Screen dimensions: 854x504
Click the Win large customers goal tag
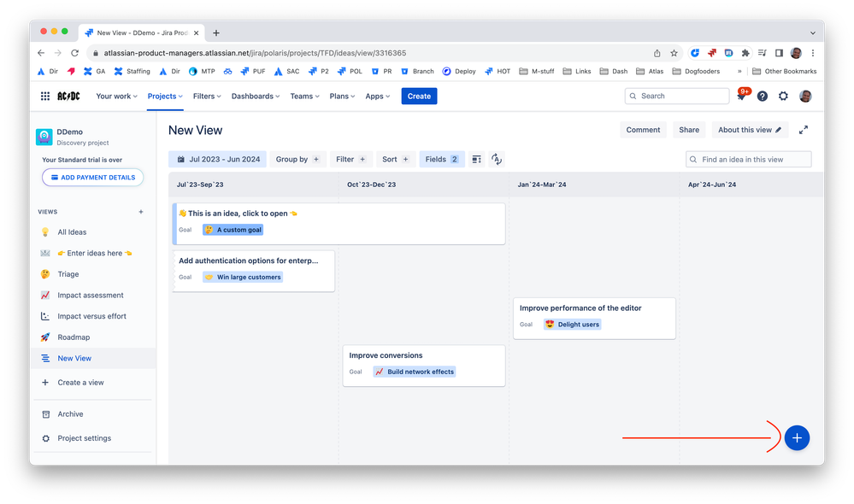(243, 277)
